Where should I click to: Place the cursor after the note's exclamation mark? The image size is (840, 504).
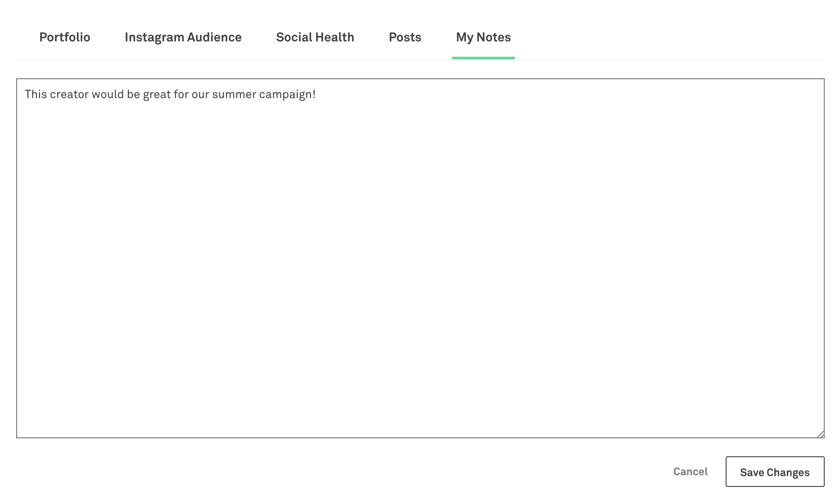(317, 94)
